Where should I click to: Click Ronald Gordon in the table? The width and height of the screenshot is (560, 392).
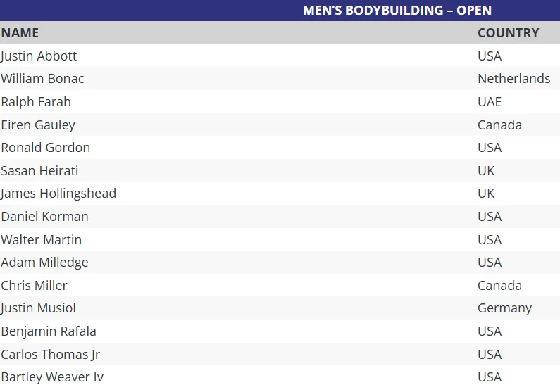[45, 148]
